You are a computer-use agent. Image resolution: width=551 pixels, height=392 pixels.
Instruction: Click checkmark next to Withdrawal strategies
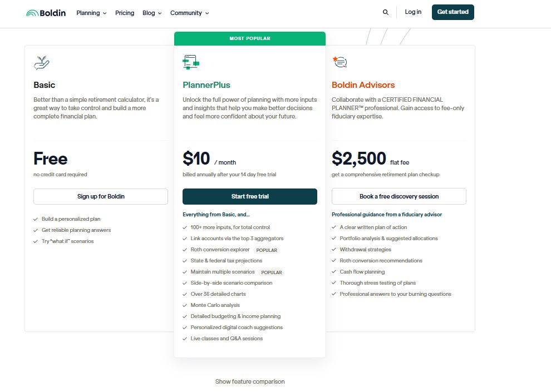334,250
